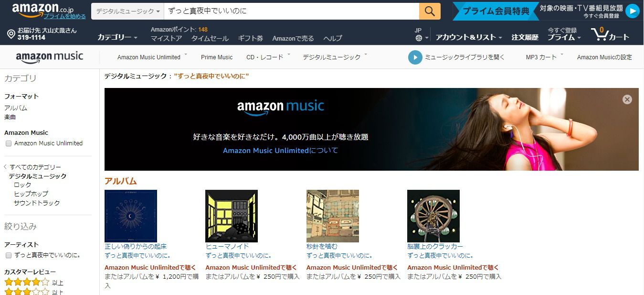Image resolution: width=644 pixels, height=295 pixels.
Task: Open the ヒューマノイド album cover thumbnail
Action: (232, 216)
